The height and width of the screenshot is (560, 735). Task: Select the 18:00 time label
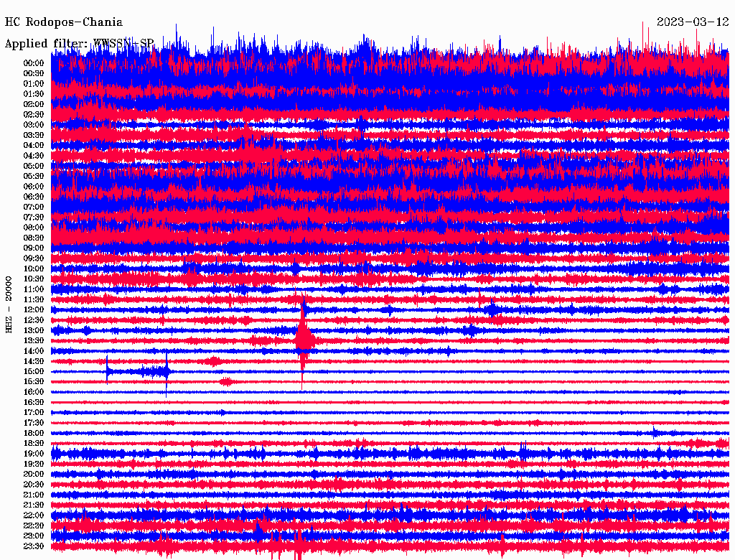pos(34,433)
